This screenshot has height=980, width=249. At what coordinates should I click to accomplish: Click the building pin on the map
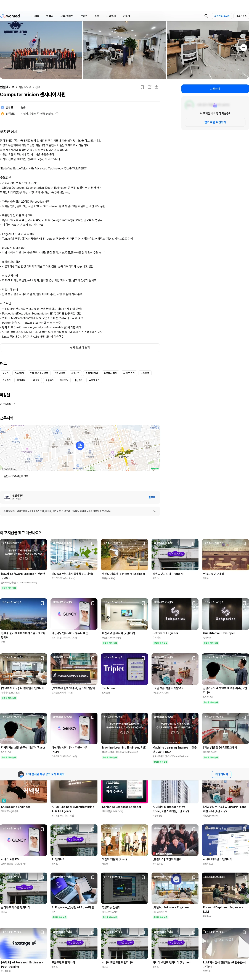coord(80,445)
